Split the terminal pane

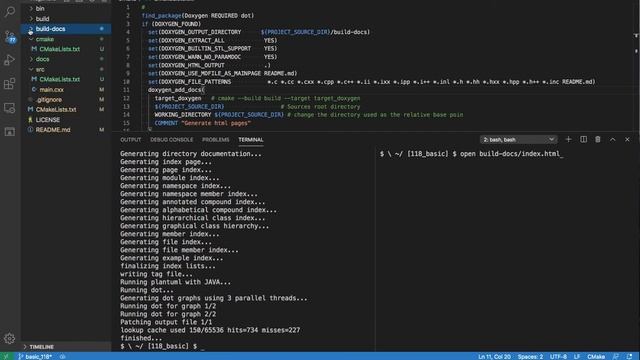tap(583, 140)
